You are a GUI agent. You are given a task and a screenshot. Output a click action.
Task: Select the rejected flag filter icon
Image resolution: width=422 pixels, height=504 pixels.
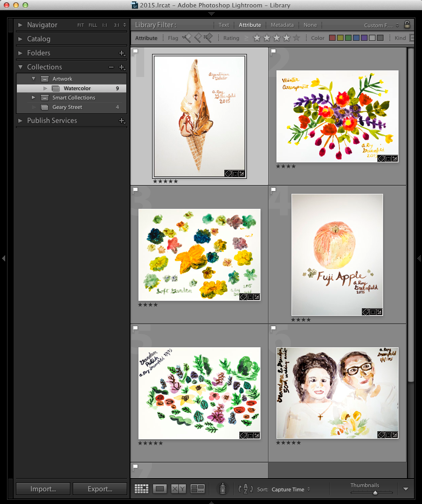tap(208, 38)
